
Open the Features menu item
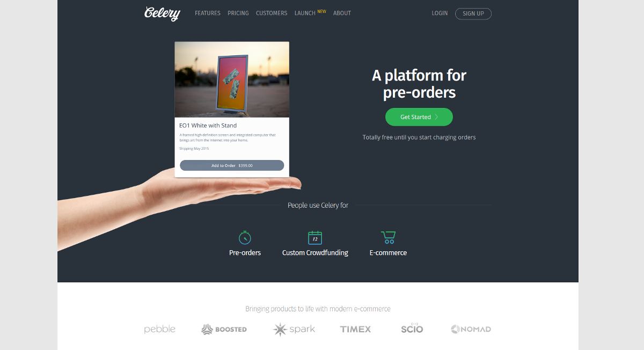pyautogui.click(x=208, y=13)
